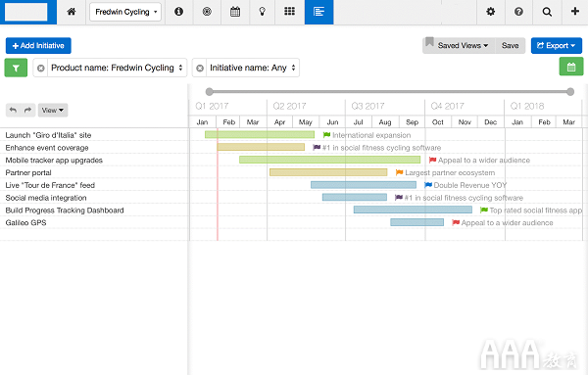Expand the Saved Views dropdown
This screenshot has width=588, height=375.
click(459, 46)
